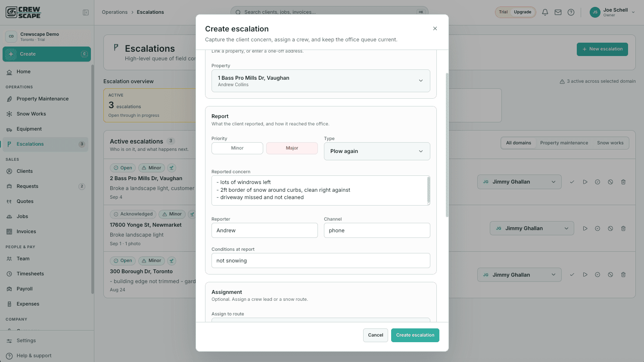
Task: Click the cancel icon on 17600 Yonge St row
Action: point(610,228)
